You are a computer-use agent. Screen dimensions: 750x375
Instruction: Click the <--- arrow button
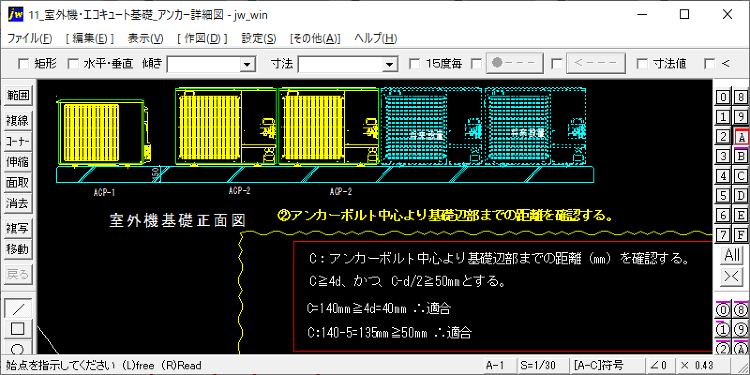click(596, 64)
